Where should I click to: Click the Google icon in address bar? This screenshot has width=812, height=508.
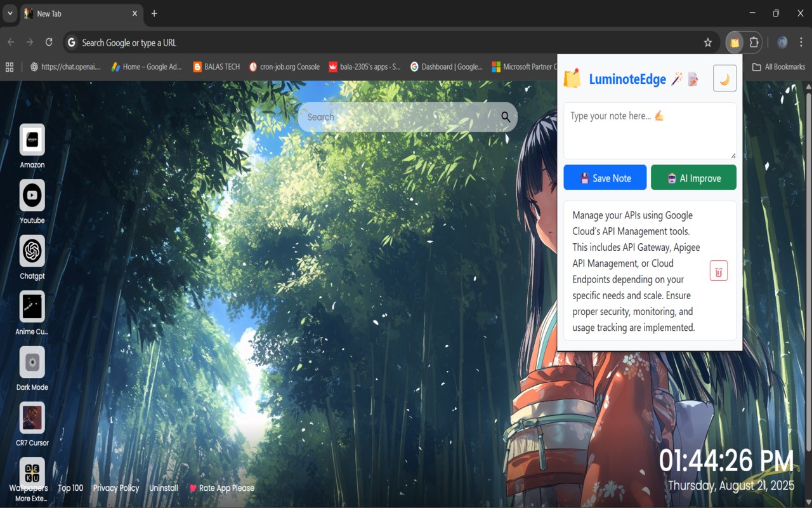click(x=72, y=43)
